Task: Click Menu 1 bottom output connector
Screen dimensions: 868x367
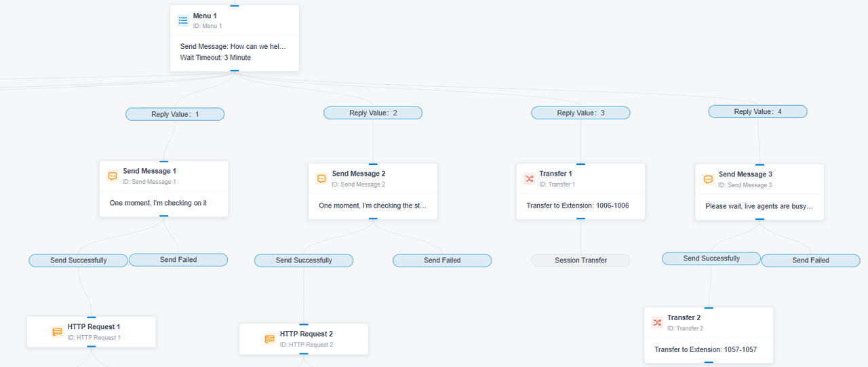Action: [x=235, y=71]
